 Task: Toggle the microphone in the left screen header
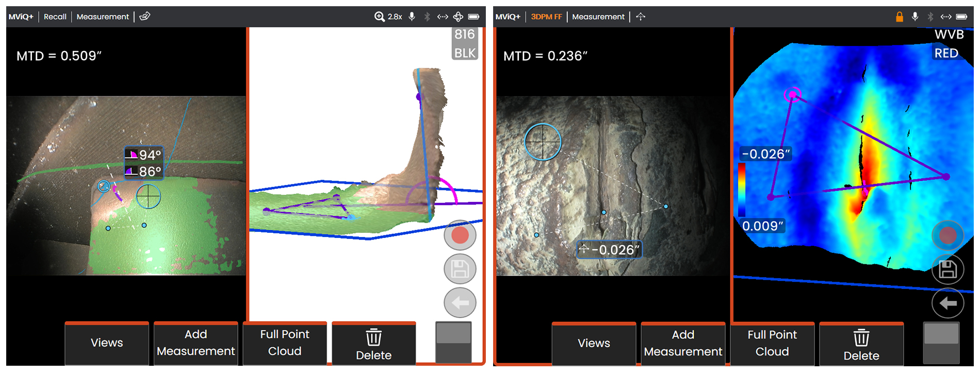point(412,16)
